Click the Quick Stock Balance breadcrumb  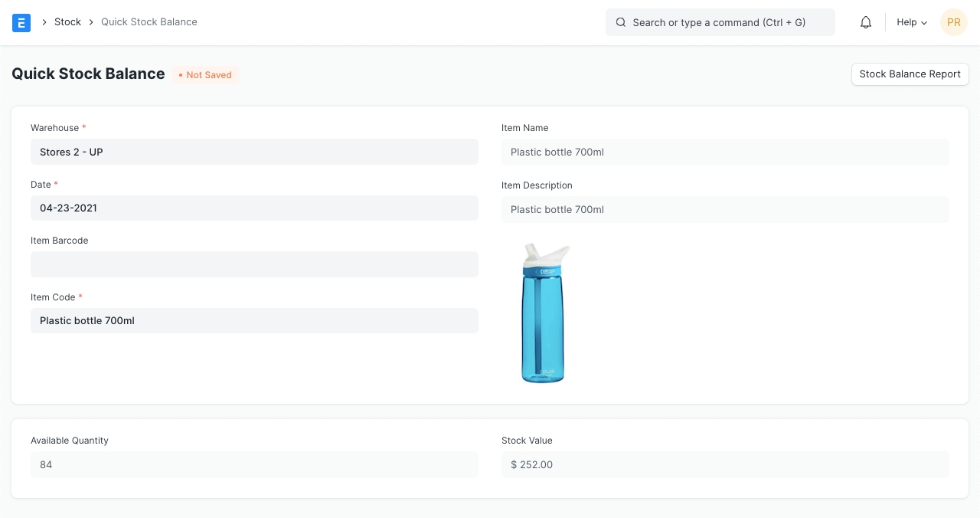pos(149,22)
